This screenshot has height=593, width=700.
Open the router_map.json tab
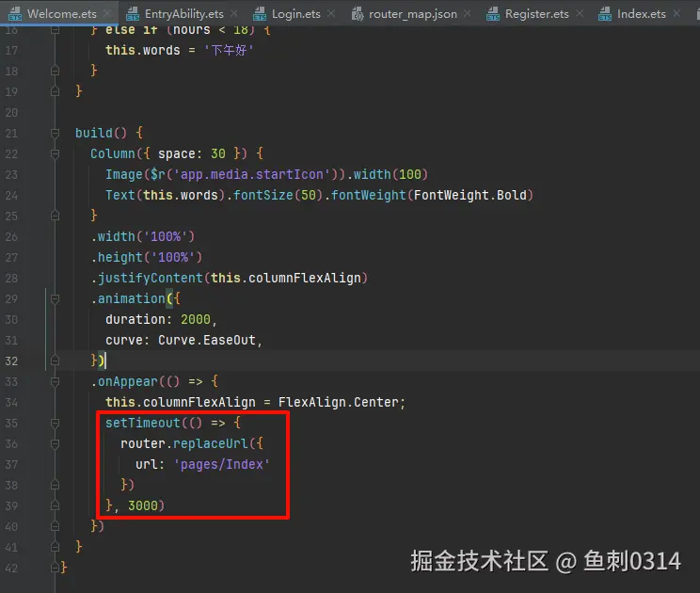click(413, 14)
